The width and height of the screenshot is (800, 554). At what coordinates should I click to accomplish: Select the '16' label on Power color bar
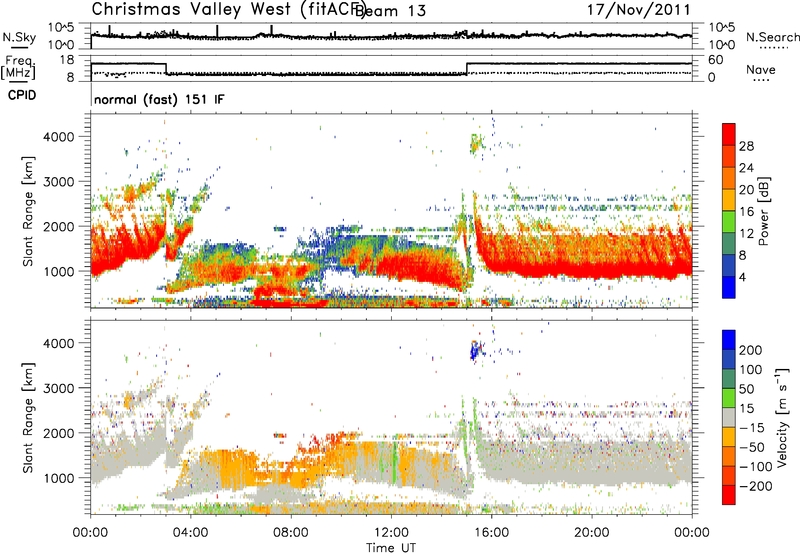(746, 211)
